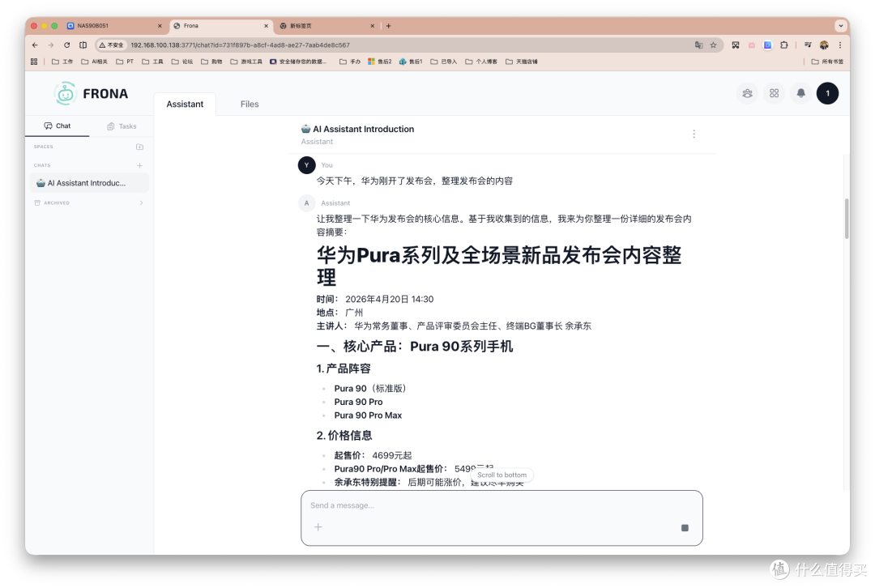The width and height of the screenshot is (875, 588).
Task: Open Chrome three-dot menu
Action: pos(840,45)
